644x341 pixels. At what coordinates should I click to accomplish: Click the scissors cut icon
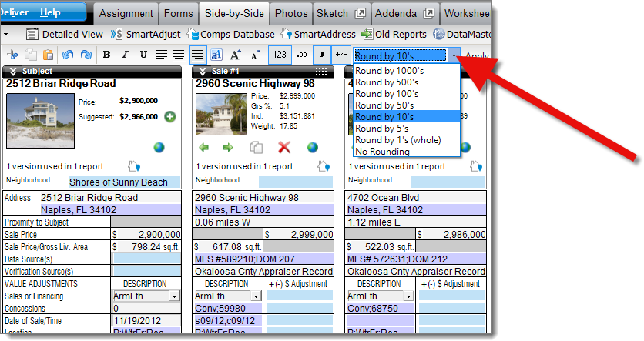(x=13, y=55)
